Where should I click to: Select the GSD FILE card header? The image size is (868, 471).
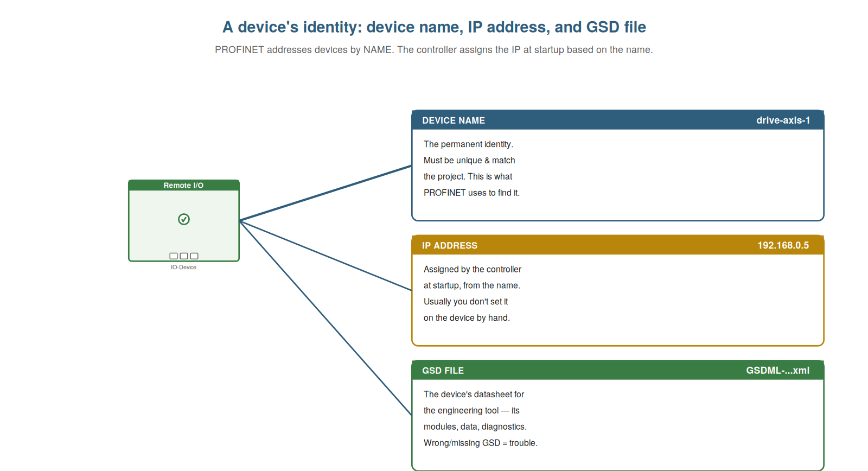coord(618,370)
